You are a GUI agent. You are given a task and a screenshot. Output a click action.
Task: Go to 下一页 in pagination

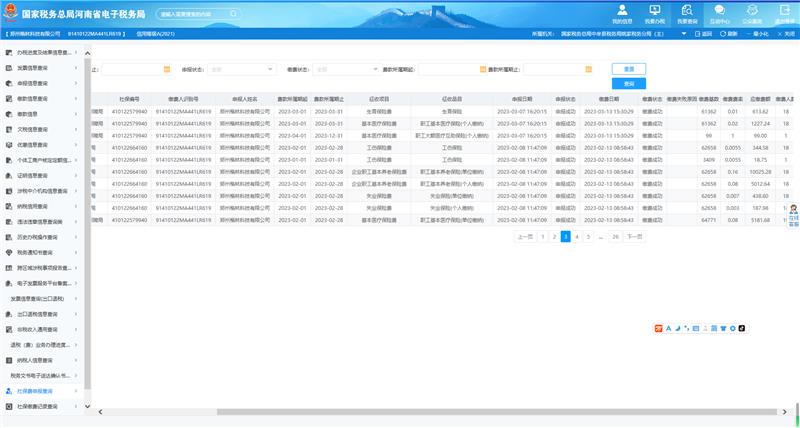(633, 237)
